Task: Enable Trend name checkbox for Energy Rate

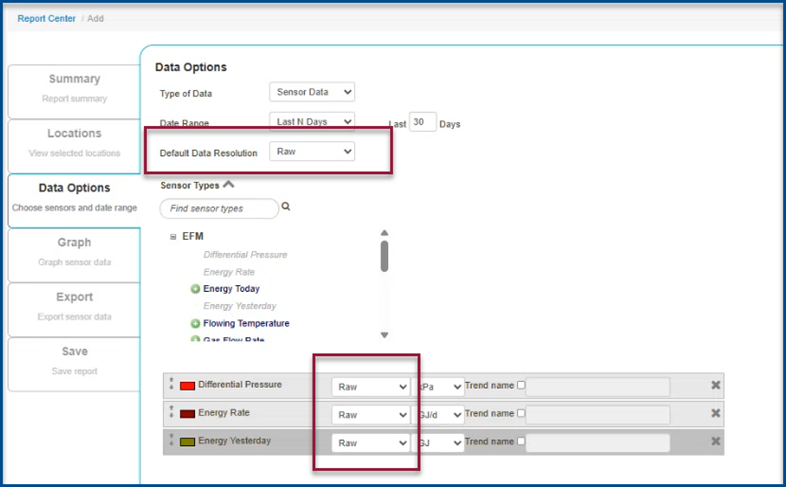Action: 521,414
